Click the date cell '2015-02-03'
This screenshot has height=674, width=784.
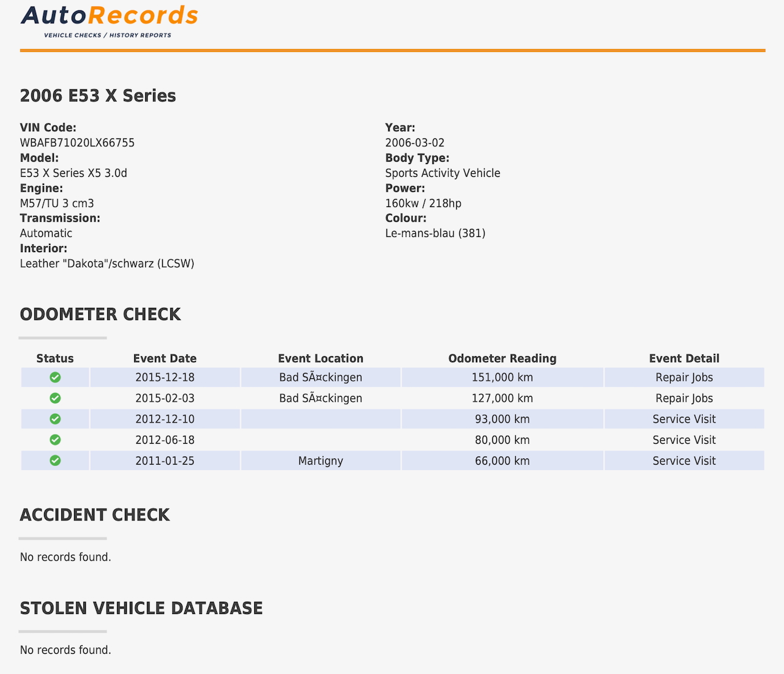[x=165, y=398]
